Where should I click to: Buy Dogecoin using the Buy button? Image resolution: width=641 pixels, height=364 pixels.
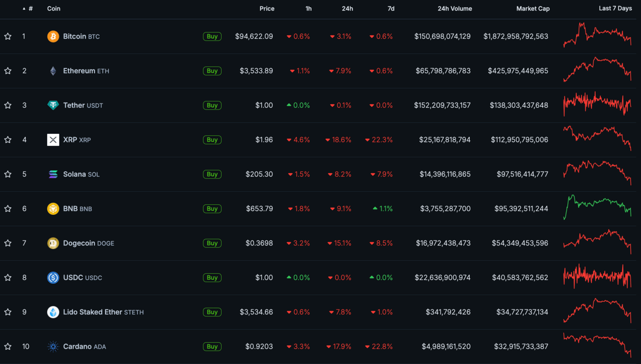[x=212, y=243]
